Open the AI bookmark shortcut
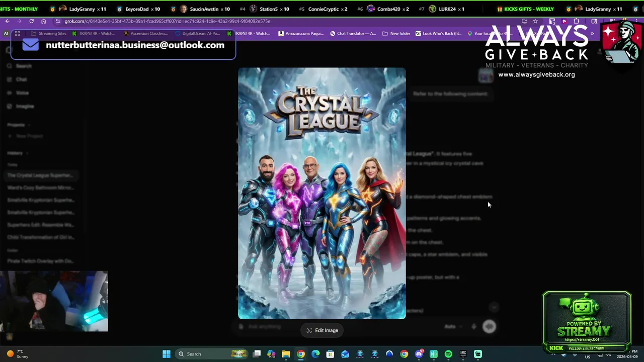 click(x=6, y=33)
